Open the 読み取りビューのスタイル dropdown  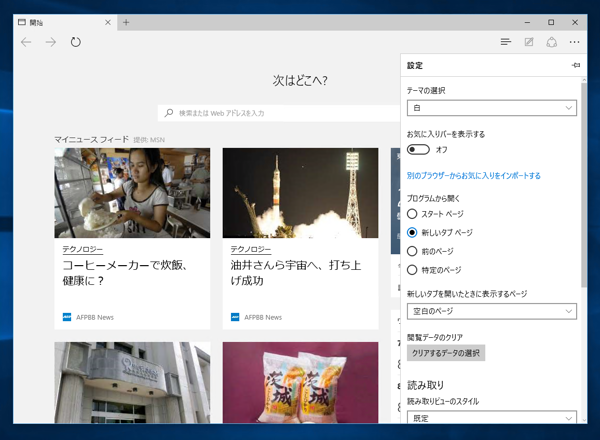pos(492,417)
